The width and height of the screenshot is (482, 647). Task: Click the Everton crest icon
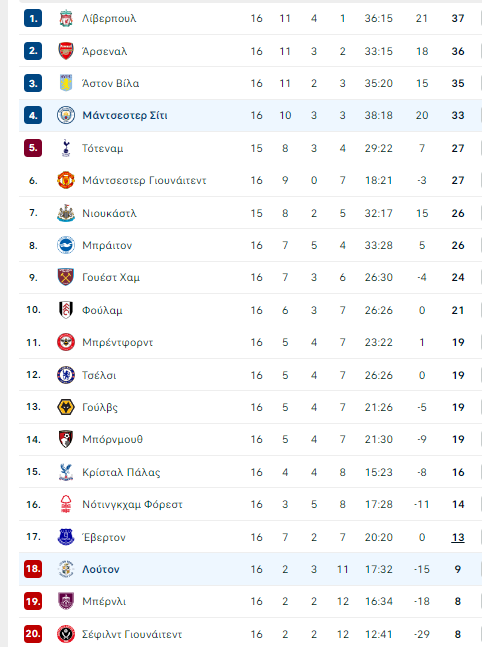click(66, 537)
